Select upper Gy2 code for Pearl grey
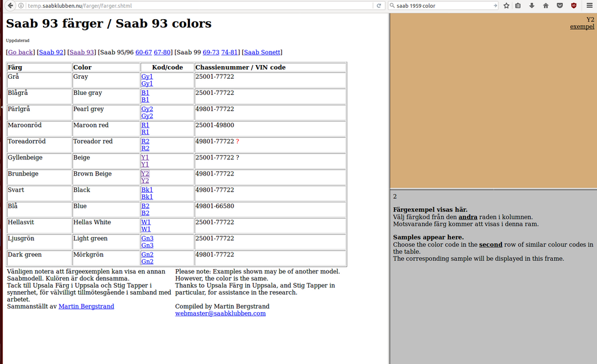Viewport: 597px width, 364px height. [x=147, y=109]
